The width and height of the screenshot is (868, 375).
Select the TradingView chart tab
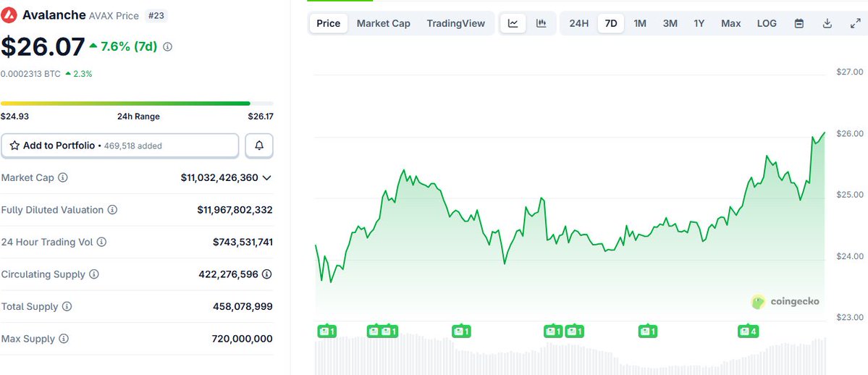(455, 23)
